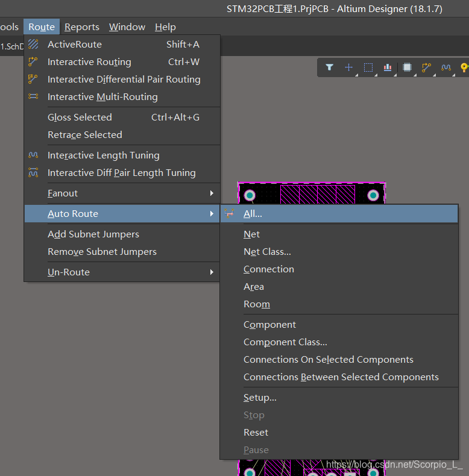Click the Interactive Diff Pair Length Tuning icon
Screen dimensions: 469x476
click(33, 172)
